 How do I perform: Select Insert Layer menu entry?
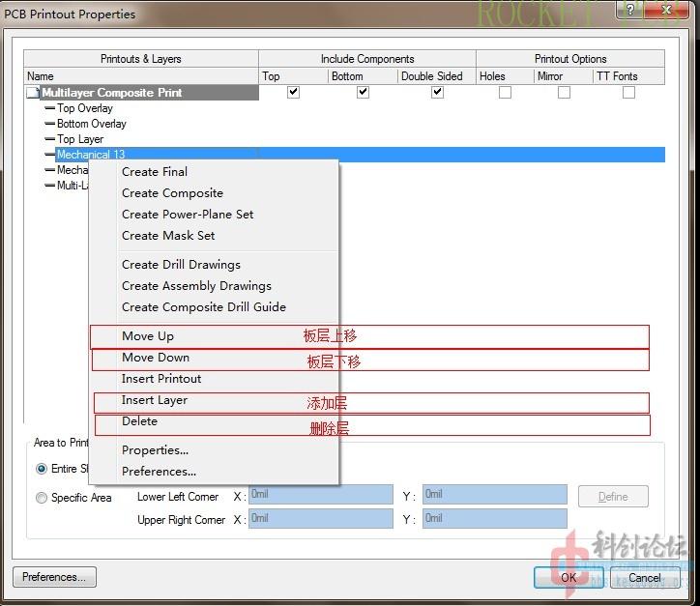point(155,400)
